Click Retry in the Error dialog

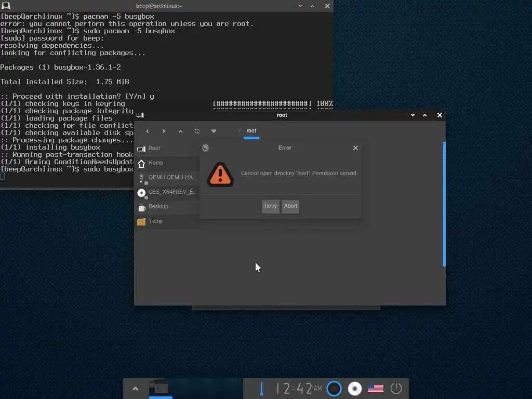coord(270,206)
